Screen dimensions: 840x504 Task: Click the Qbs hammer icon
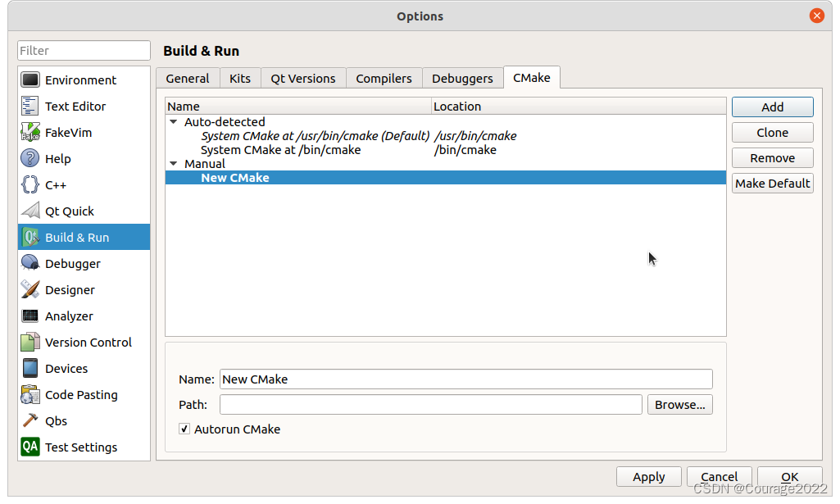pyautogui.click(x=30, y=421)
